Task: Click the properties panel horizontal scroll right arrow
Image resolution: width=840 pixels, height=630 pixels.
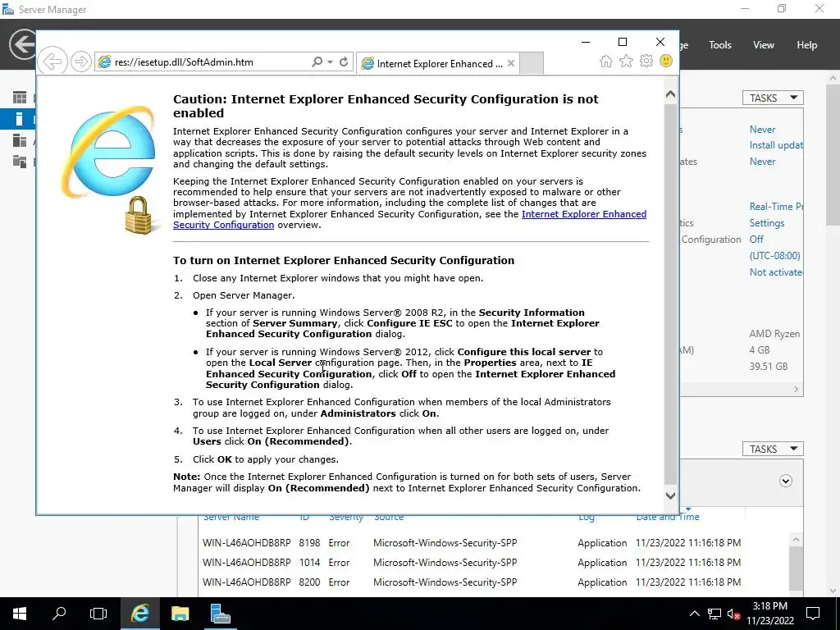Action: pyautogui.click(x=796, y=390)
